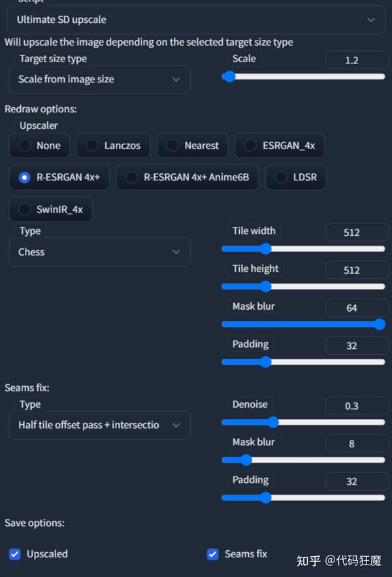Toggle the Upscaled save checkbox
The height and width of the screenshot is (577, 392).
click(x=15, y=554)
